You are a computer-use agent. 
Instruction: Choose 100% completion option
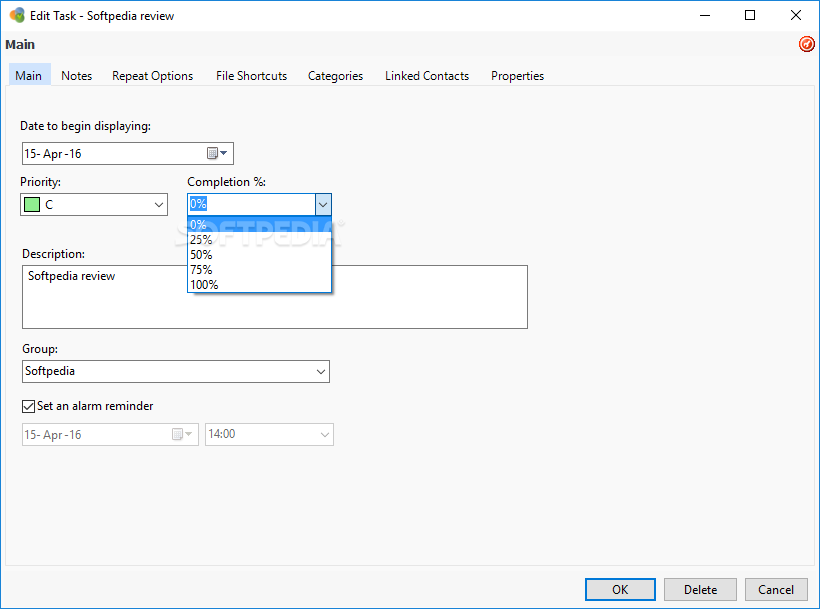pyautogui.click(x=259, y=285)
